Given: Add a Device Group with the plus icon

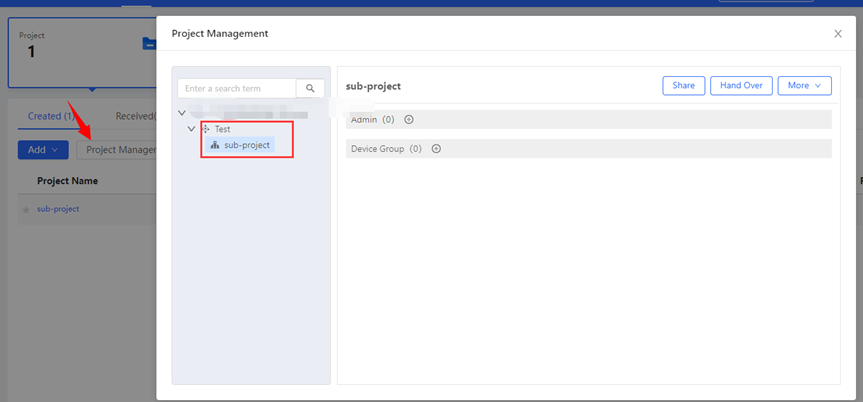Looking at the screenshot, I should [436, 149].
